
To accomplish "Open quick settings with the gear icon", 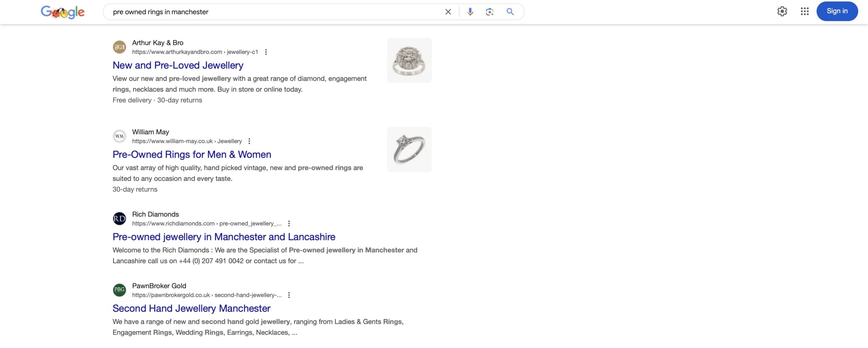I will [782, 11].
